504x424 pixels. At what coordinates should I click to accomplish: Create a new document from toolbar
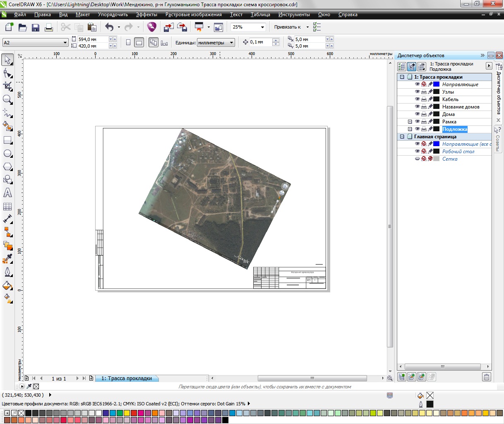10,27
